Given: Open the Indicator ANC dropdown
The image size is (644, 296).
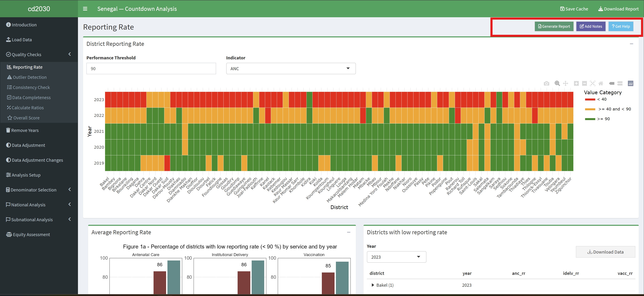Looking at the screenshot, I should (290, 68).
